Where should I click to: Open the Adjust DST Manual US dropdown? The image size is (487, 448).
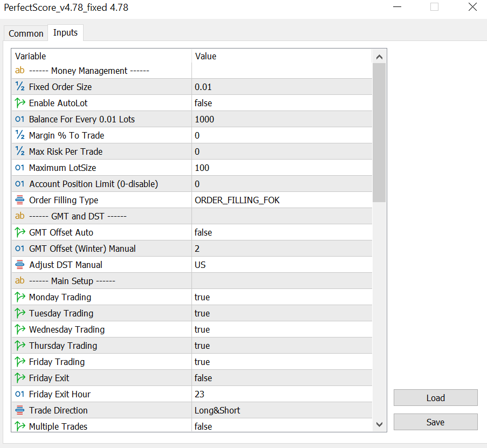pos(200,265)
